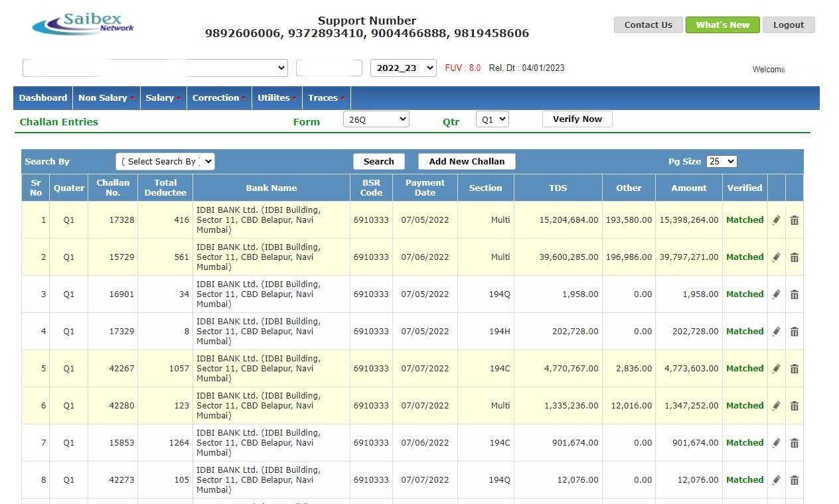Open the Traces menu
Viewport: 839px width, 504px height.
(325, 97)
